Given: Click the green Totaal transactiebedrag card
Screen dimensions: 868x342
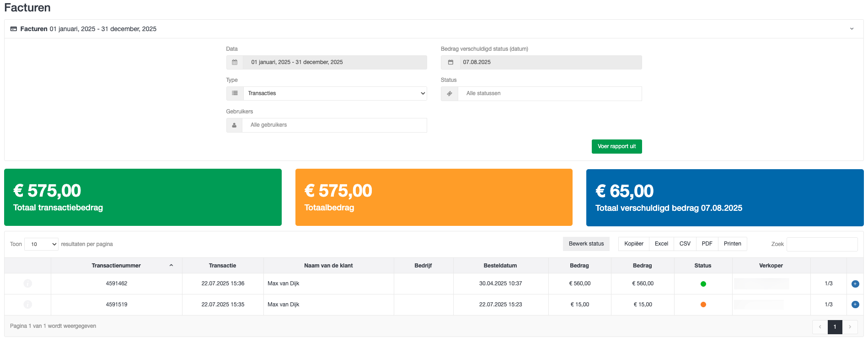Looking at the screenshot, I should click(x=143, y=198).
